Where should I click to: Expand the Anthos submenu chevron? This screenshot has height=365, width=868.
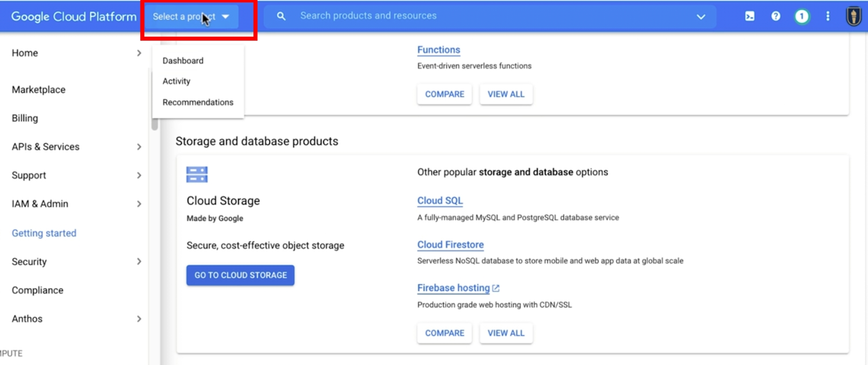click(139, 319)
